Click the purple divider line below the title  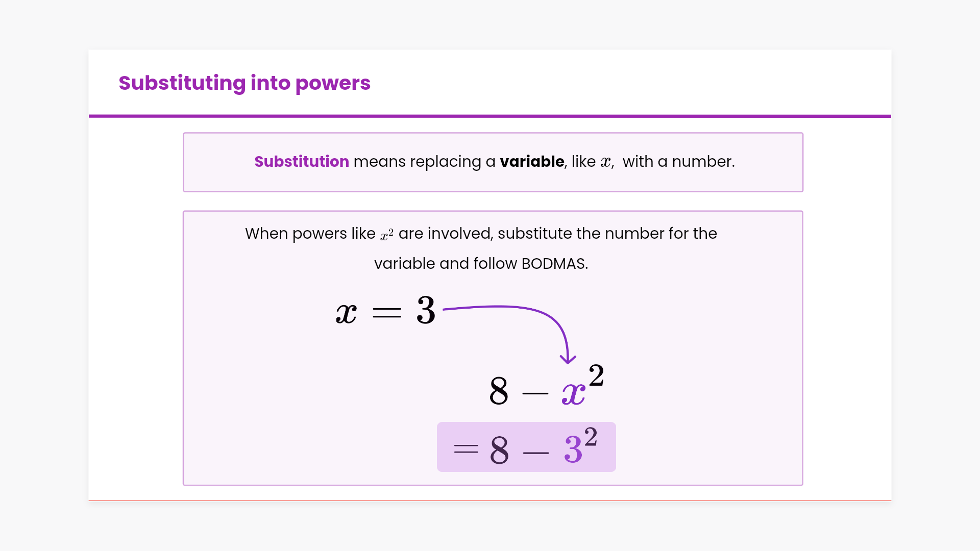click(490, 116)
